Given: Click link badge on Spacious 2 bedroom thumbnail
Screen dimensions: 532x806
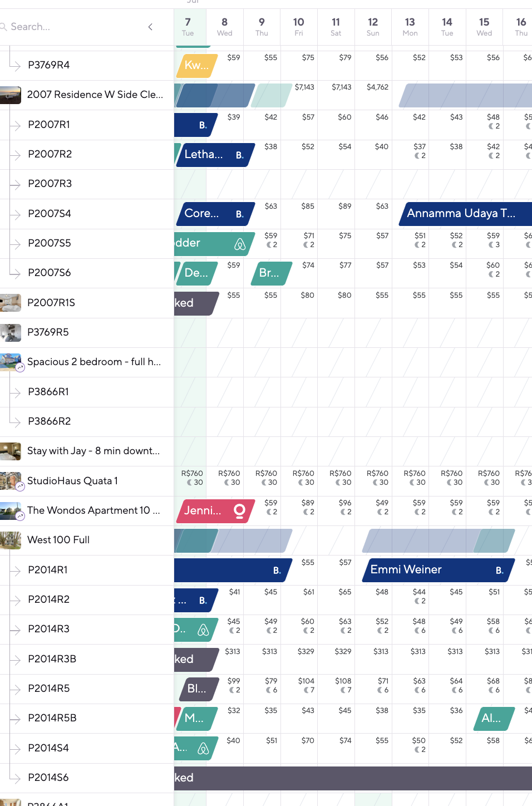Looking at the screenshot, I should [20, 367].
